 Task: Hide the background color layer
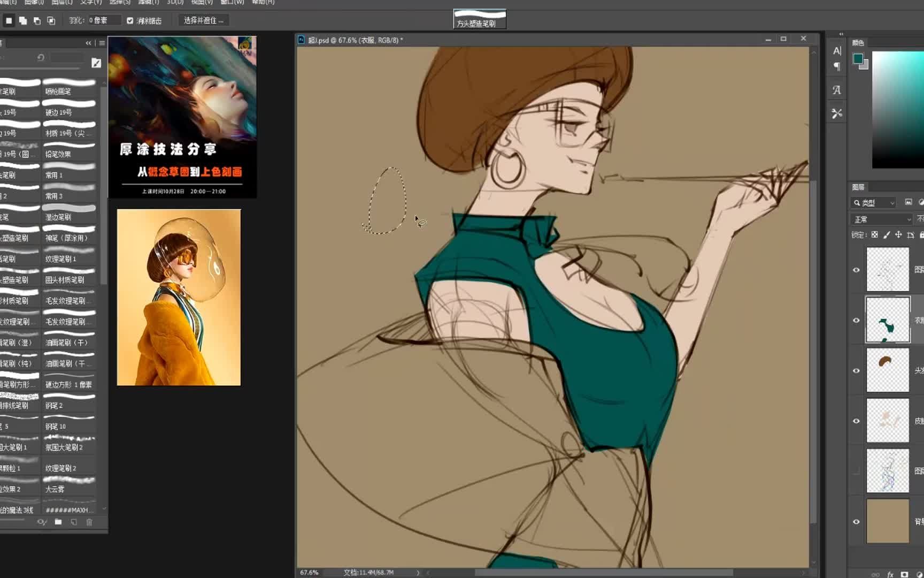tap(856, 521)
